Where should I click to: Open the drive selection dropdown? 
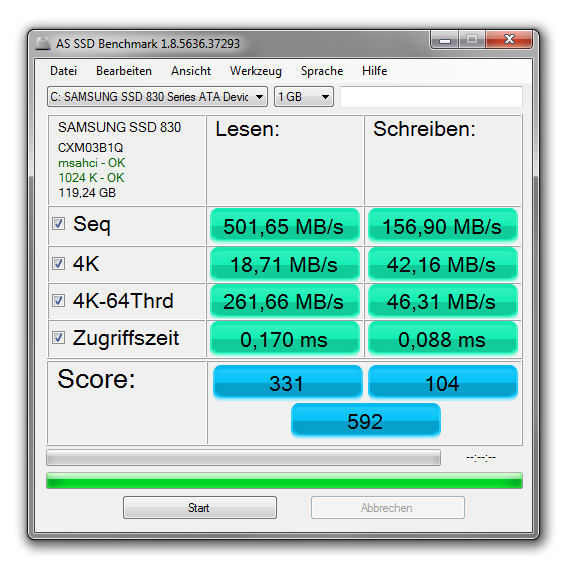(x=157, y=97)
